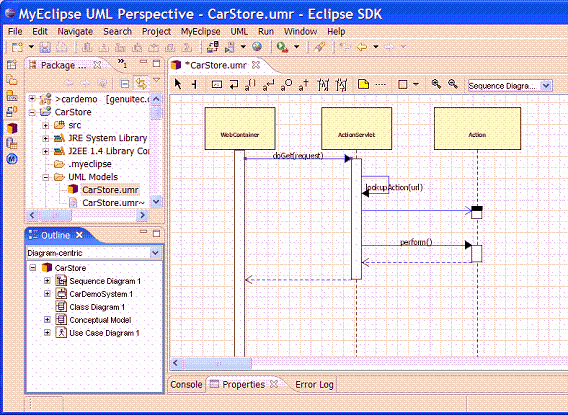The height and width of the screenshot is (415, 568).
Task: Collapse the CarStore project node
Action: (32, 112)
